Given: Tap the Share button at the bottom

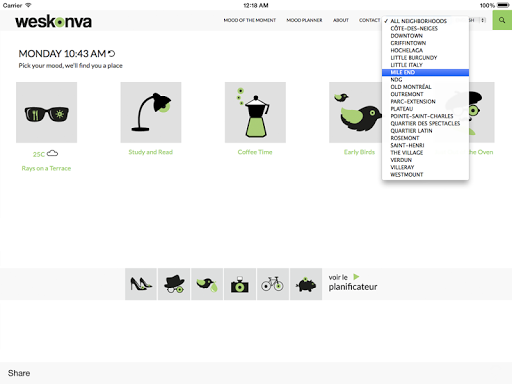Looking at the screenshot, I should [19, 373].
